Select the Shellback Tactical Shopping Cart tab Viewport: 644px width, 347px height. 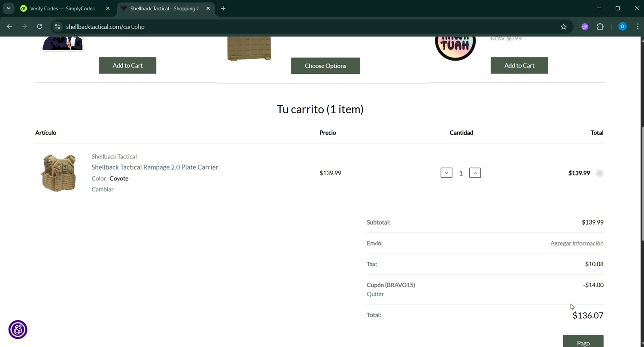tap(165, 9)
